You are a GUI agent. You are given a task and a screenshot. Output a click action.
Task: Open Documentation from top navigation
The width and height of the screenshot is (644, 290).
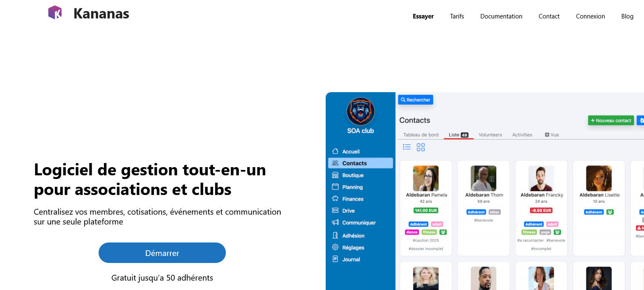[x=501, y=16]
